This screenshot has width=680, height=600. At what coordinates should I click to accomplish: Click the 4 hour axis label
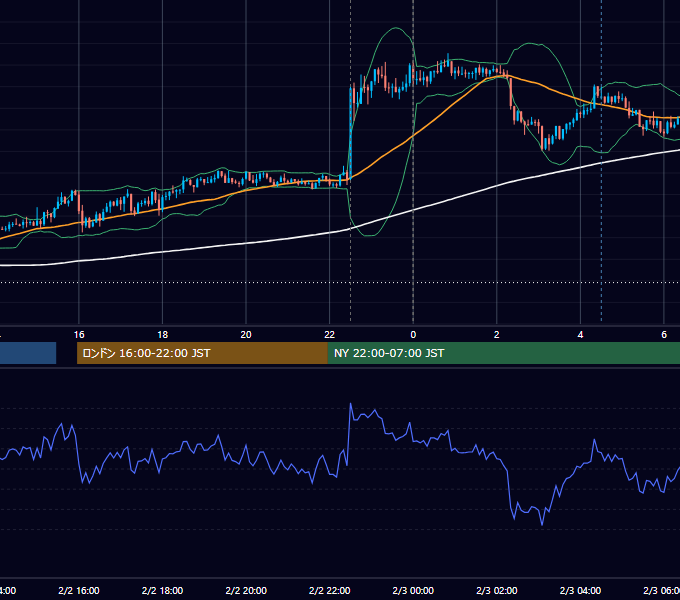(580, 334)
